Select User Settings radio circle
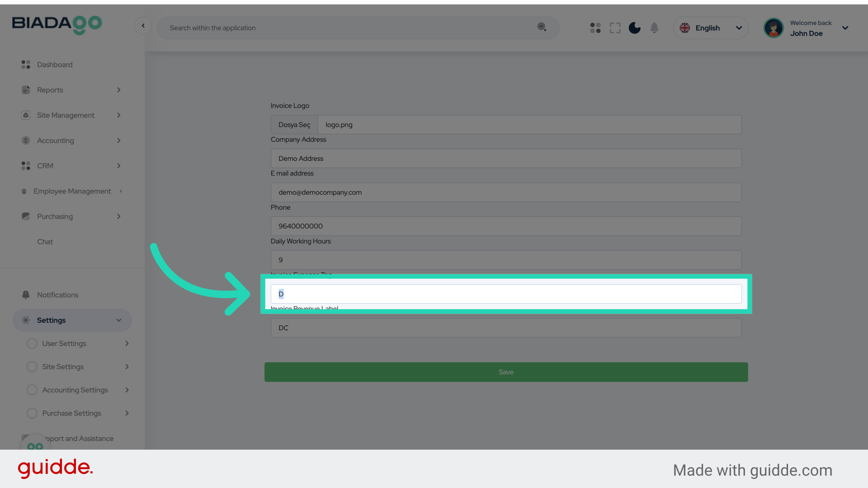The height and width of the screenshot is (488, 868). 32,343
